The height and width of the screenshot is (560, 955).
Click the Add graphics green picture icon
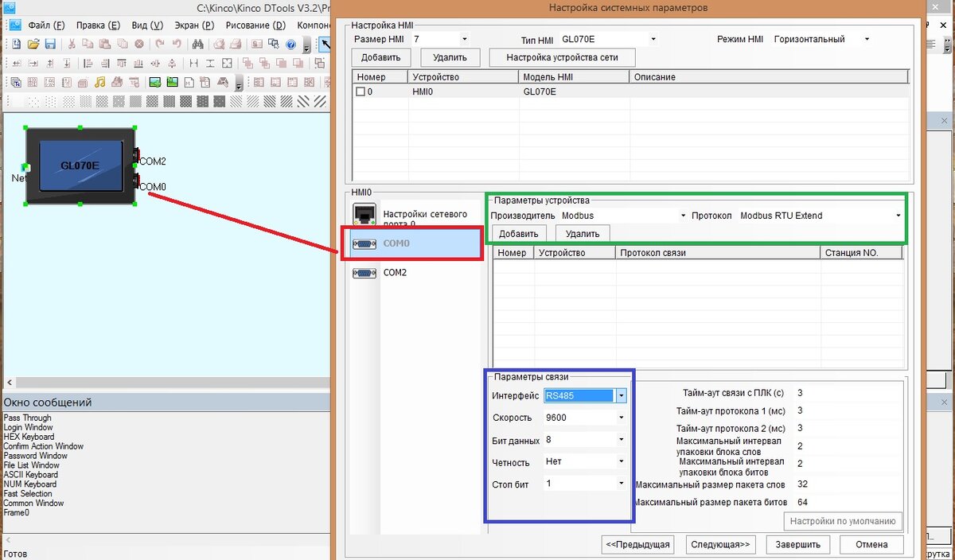[x=155, y=83]
